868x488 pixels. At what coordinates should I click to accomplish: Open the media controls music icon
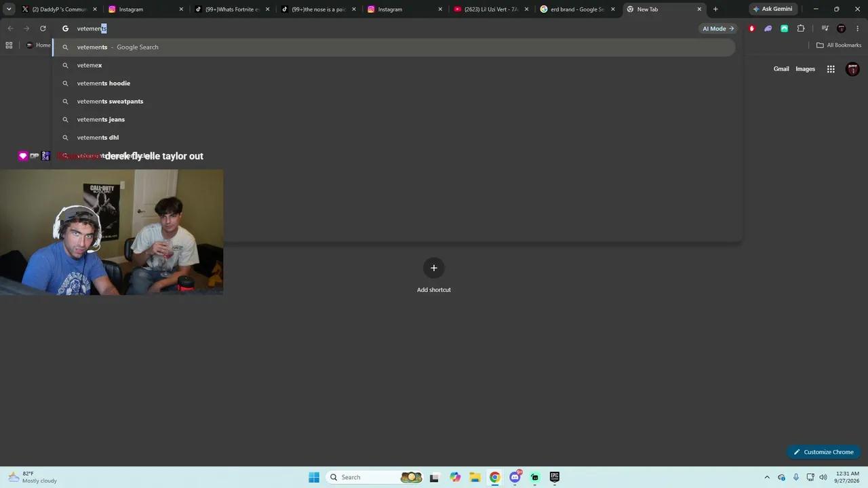tap(825, 28)
